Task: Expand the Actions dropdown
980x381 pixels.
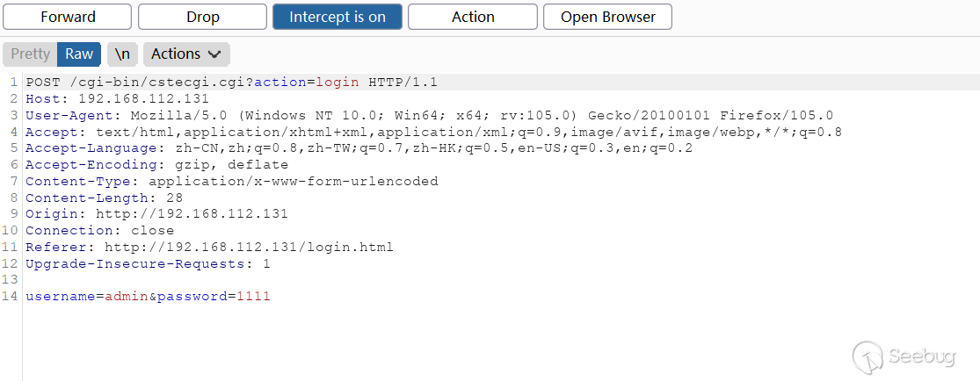Action: [x=186, y=54]
